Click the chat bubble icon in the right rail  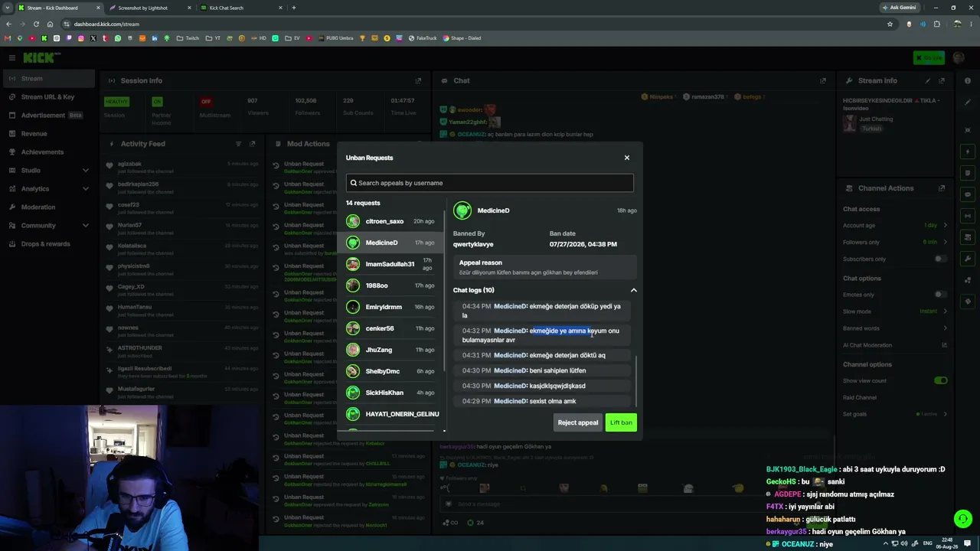tap(969, 194)
